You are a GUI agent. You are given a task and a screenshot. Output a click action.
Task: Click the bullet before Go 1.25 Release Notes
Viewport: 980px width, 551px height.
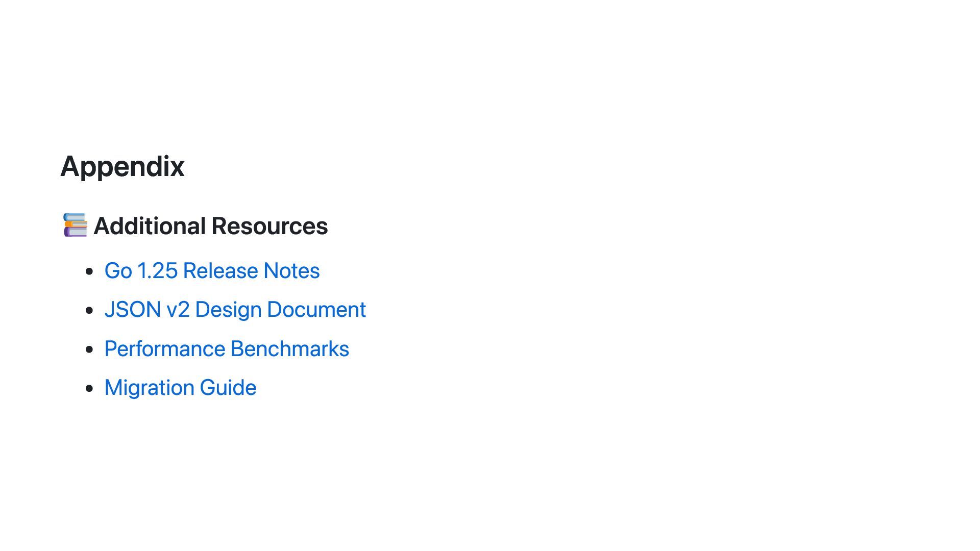[90, 271]
